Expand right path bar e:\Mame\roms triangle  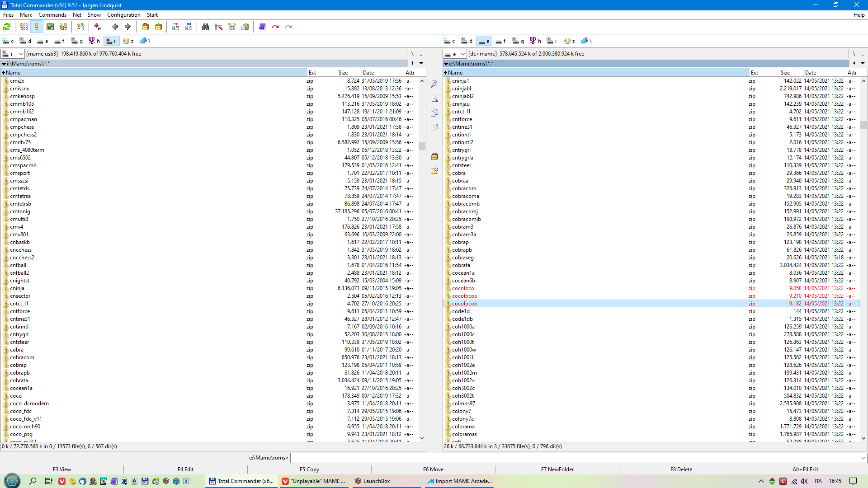point(446,64)
